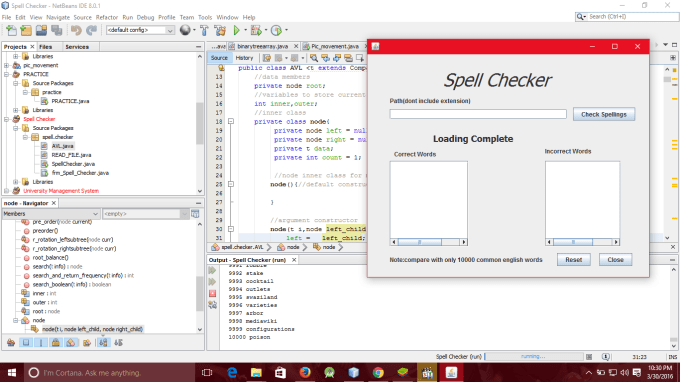Toggle Show Inner Classes filter in Navigator

[x=70, y=343]
